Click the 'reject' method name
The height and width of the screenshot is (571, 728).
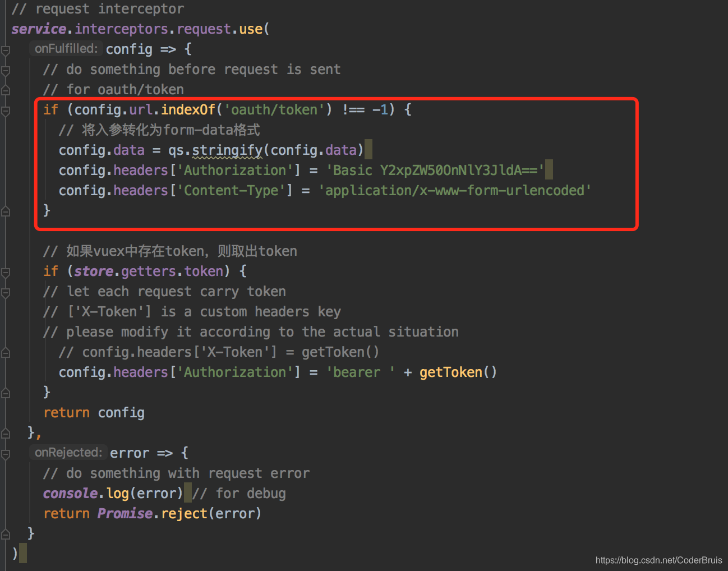[185, 513]
